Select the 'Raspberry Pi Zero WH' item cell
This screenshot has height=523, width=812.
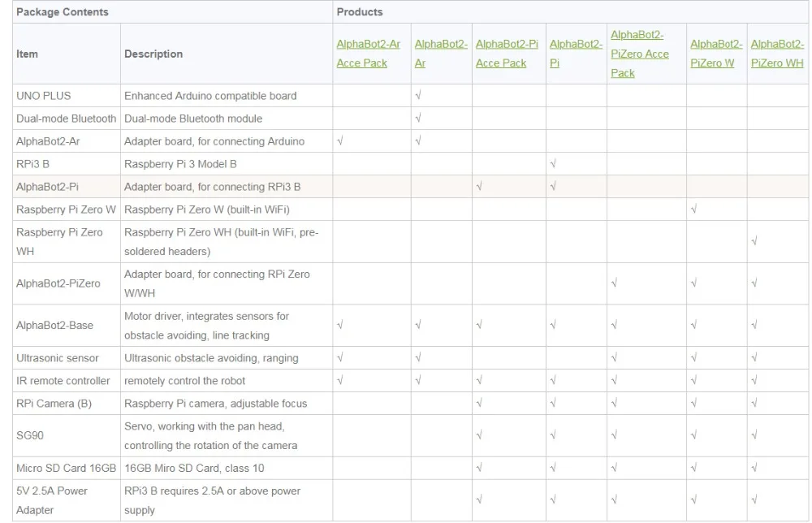[67, 242]
